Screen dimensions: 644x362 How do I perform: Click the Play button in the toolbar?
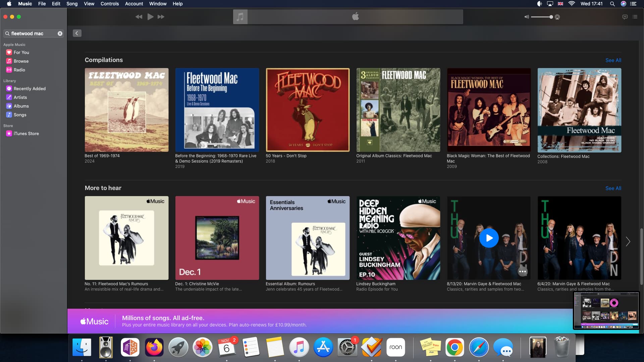(x=150, y=17)
